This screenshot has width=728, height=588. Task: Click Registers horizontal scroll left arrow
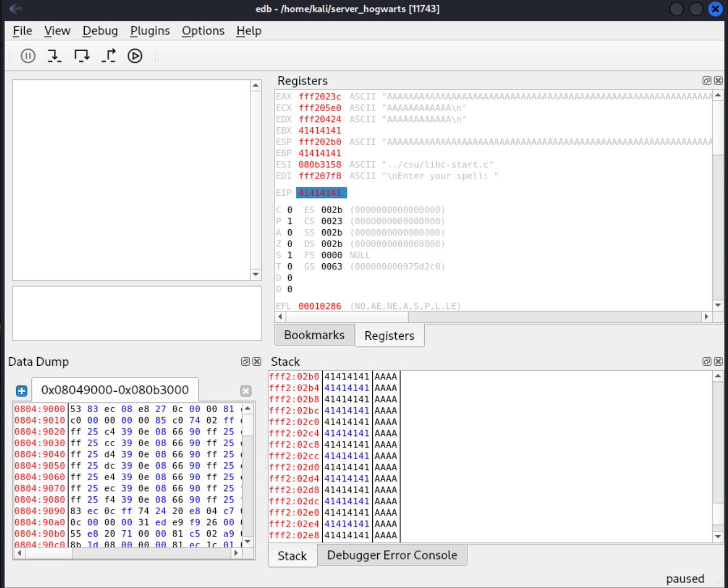pyautogui.click(x=280, y=317)
